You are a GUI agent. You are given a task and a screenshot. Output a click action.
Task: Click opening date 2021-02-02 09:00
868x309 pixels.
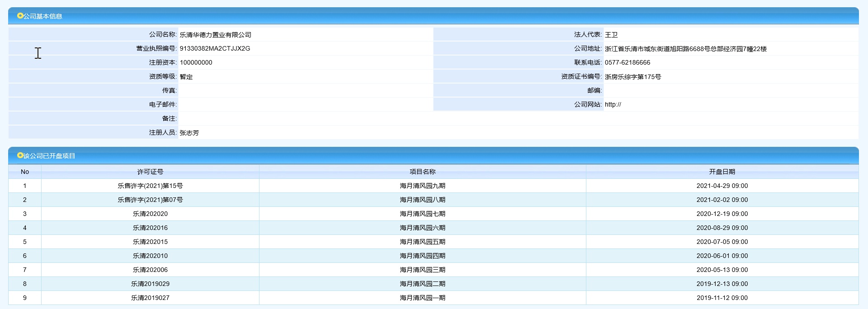pos(722,200)
